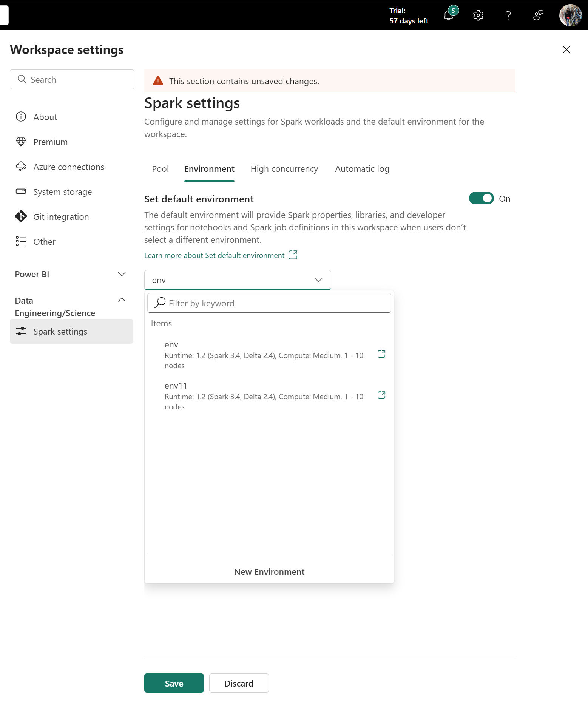588x727 pixels.
Task: Click the Filter by keyword field
Action: pyautogui.click(x=269, y=303)
